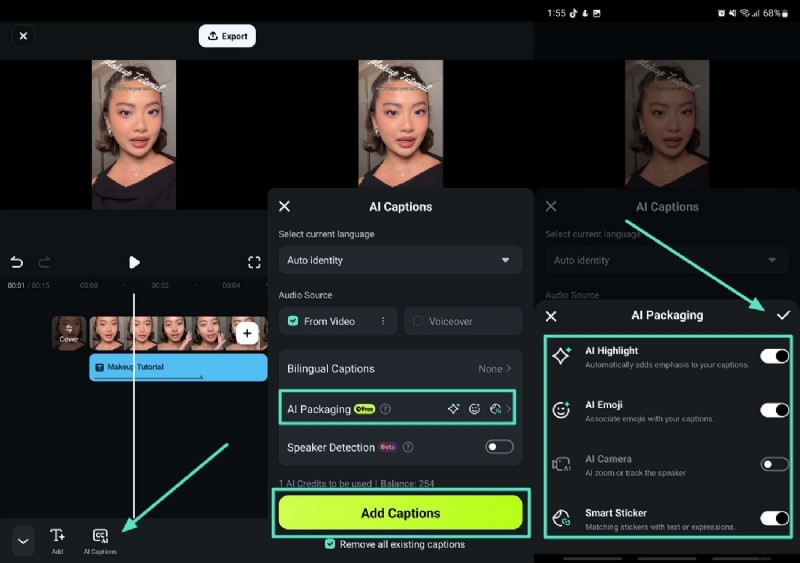800x563 pixels.
Task: Toggle the AI Highlight switch
Action: point(774,356)
